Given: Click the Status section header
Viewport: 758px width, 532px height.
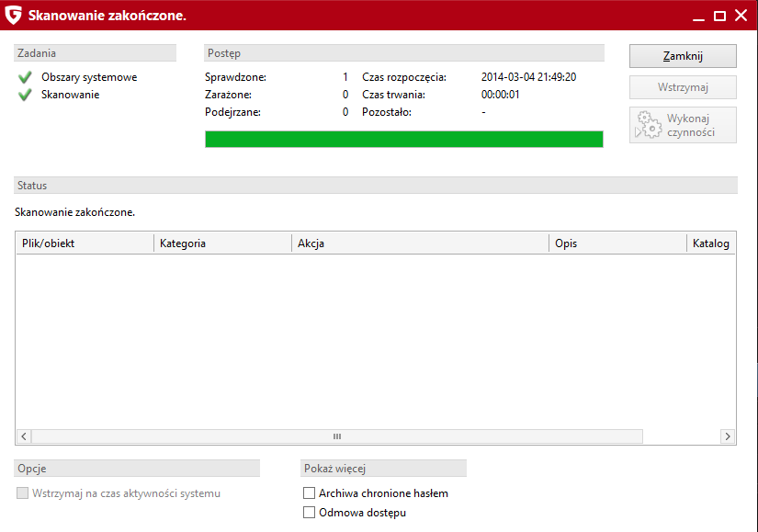Looking at the screenshot, I should pyautogui.click(x=376, y=186).
